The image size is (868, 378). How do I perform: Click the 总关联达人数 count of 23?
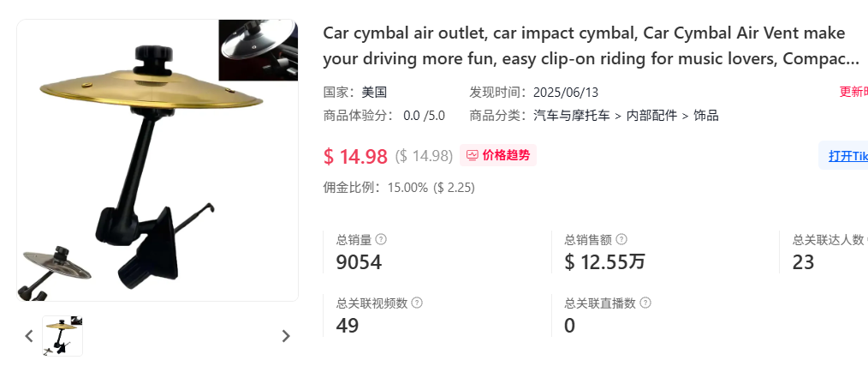pyautogui.click(x=803, y=262)
